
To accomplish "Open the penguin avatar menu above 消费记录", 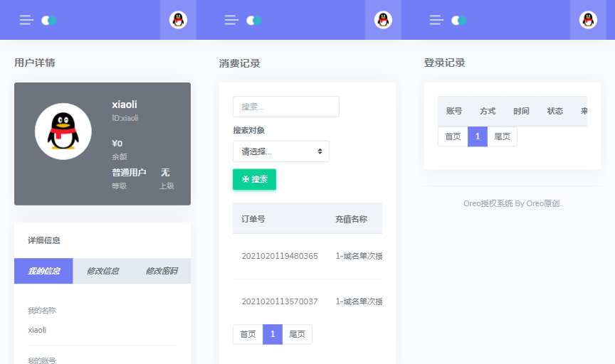I will tap(383, 20).
